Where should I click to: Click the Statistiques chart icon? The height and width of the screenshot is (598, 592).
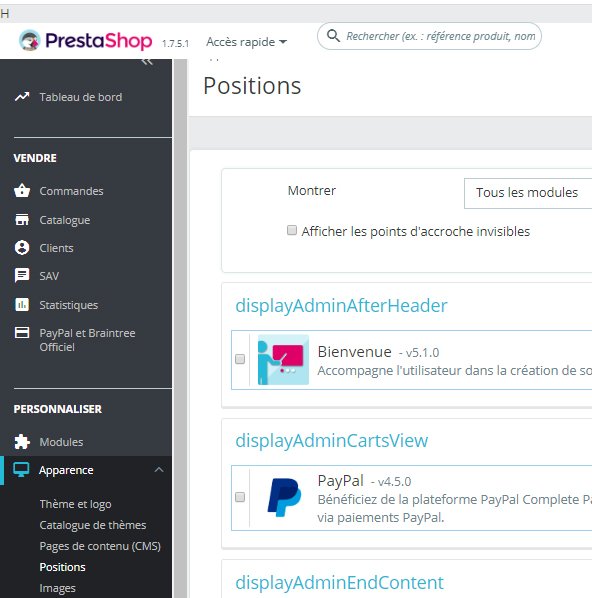click(x=22, y=304)
